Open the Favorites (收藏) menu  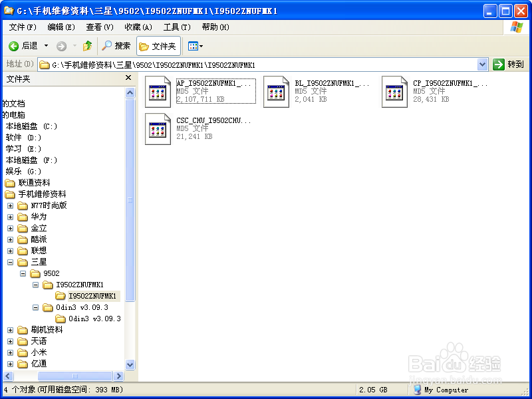(138, 27)
